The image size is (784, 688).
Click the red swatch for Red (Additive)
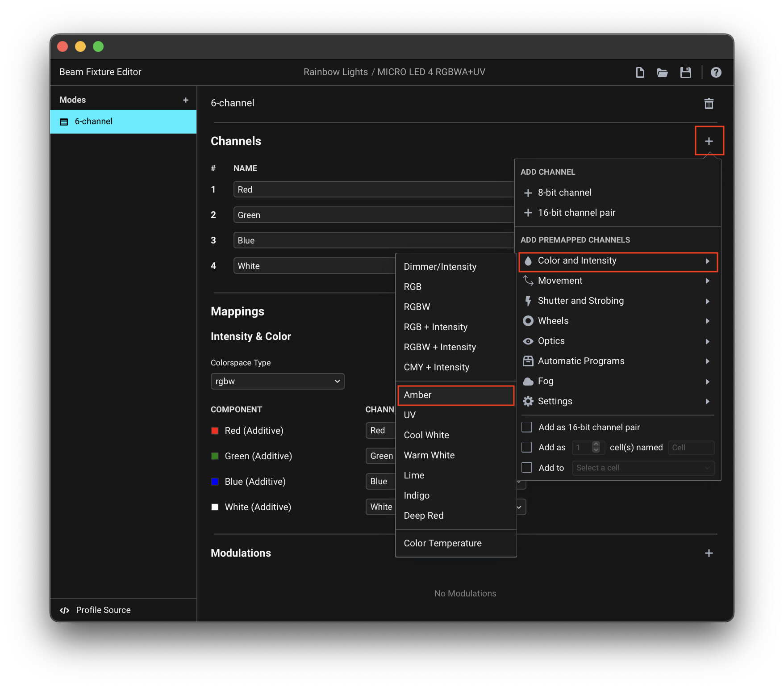(x=215, y=431)
